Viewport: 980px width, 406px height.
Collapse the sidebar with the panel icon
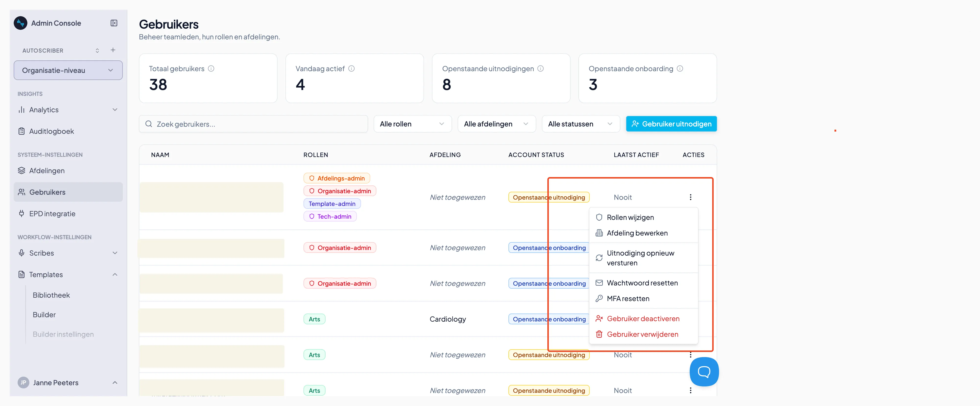[114, 23]
